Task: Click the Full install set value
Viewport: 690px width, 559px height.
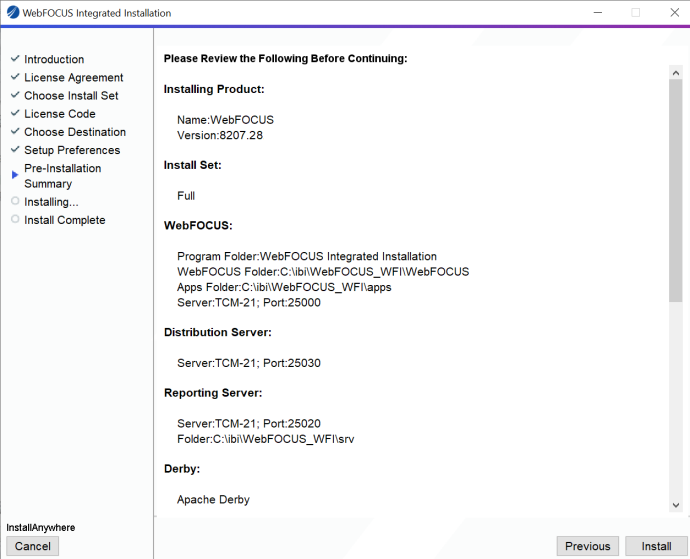Action: (186, 196)
